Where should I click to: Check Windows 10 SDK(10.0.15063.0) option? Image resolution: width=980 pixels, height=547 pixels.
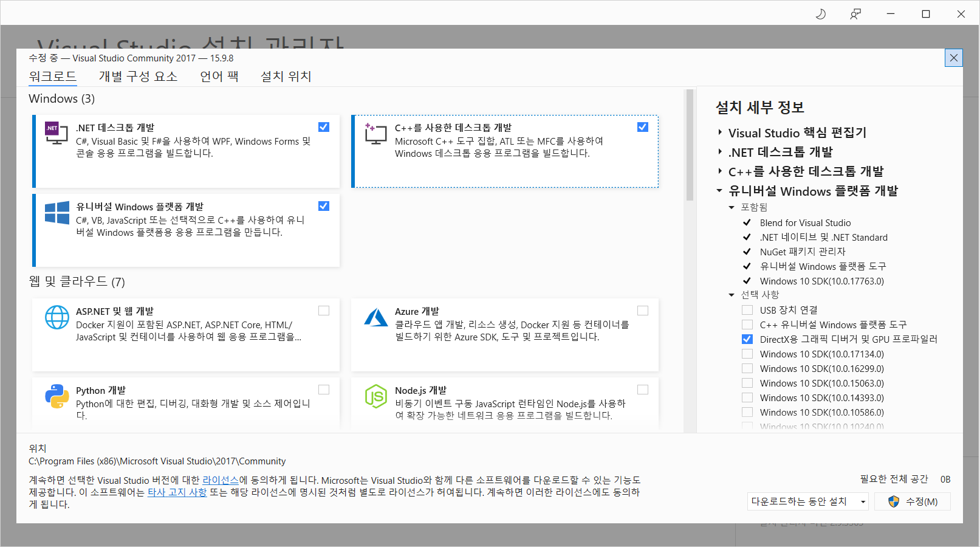pos(747,383)
